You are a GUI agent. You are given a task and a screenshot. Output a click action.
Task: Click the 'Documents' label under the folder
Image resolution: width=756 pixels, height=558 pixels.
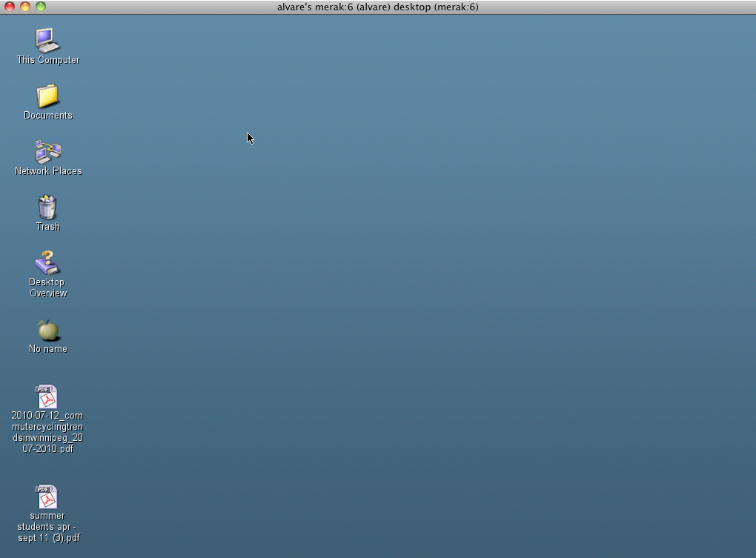tap(48, 116)
